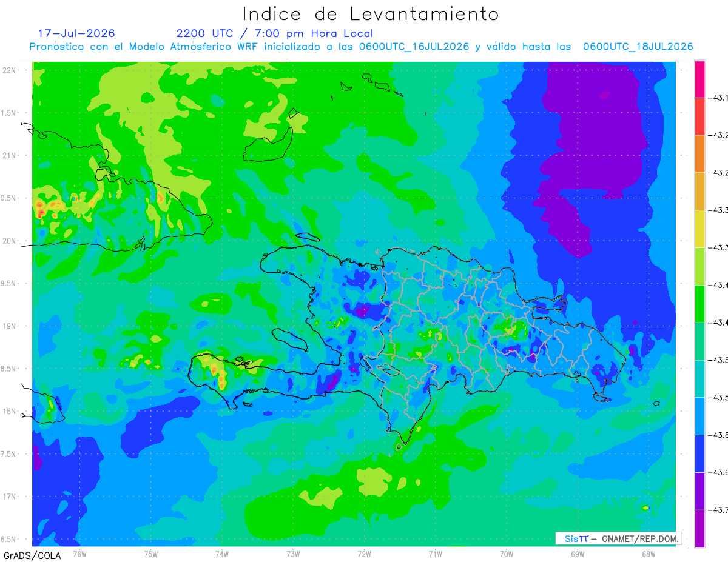This screenshot has width=728, height=562.
Task: Select the 76W longitude label
Action: pos(79,554)
